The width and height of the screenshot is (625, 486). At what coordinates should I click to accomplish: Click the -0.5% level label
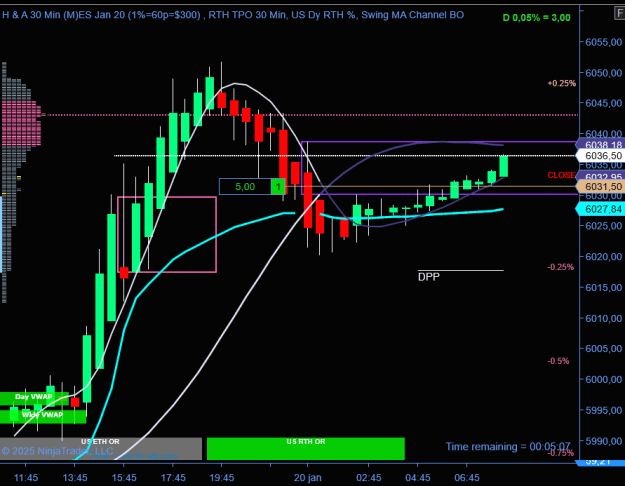click(x=558, y=361)
